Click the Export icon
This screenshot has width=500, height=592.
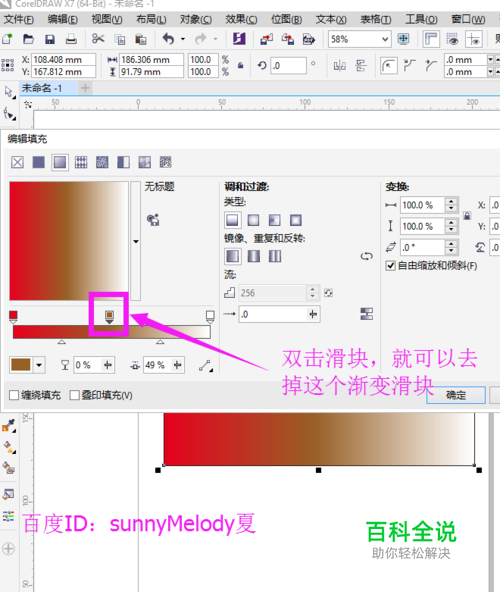point(288,39)
